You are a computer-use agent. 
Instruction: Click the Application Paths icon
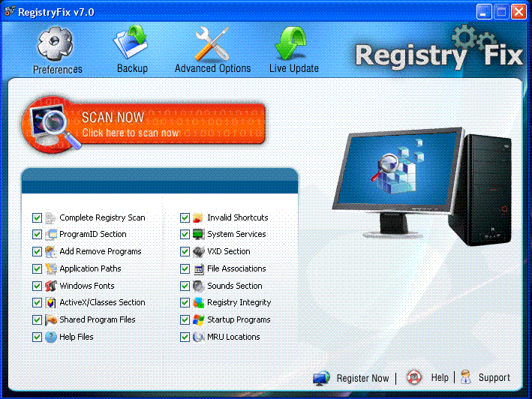tap(50, 268)
